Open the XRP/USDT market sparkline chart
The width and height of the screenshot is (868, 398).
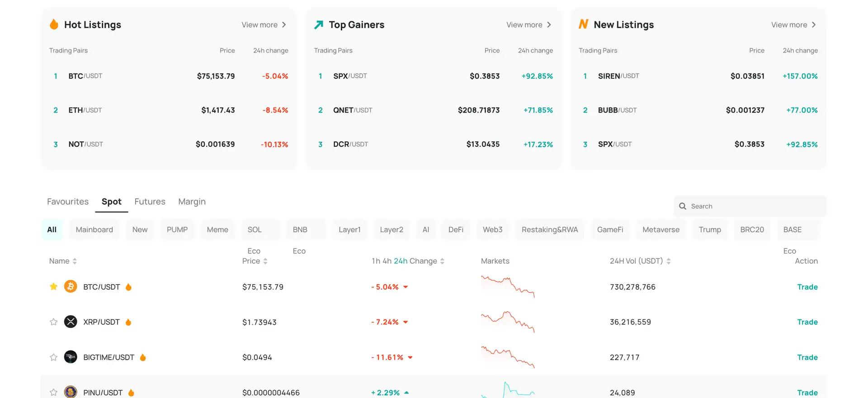point(508,322)
